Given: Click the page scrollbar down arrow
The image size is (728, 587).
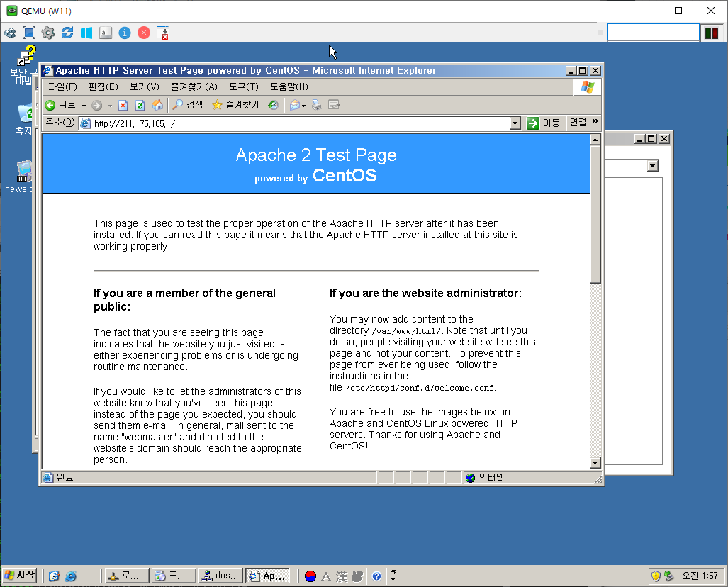Looking at the screenshot, I should coord(595,462).
